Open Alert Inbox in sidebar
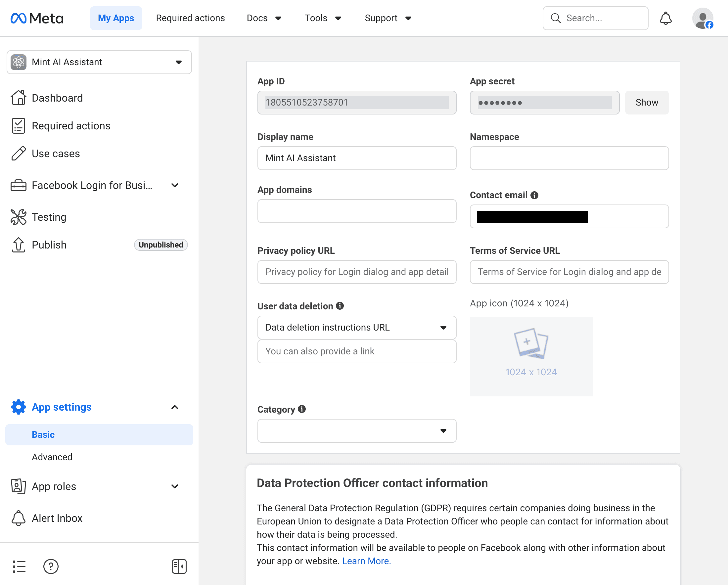The height and width of the screenshot is (585, 728). point(57,518)
